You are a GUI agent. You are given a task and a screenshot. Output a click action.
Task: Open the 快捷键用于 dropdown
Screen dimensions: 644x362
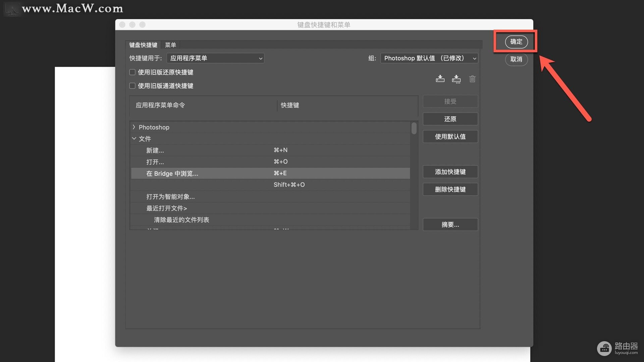(215, 58)
